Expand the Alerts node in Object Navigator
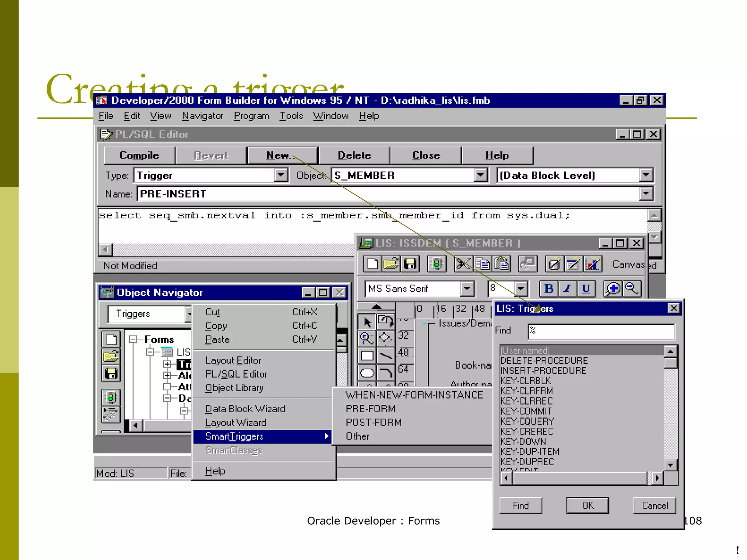747x560 pixels. (167, 375)
